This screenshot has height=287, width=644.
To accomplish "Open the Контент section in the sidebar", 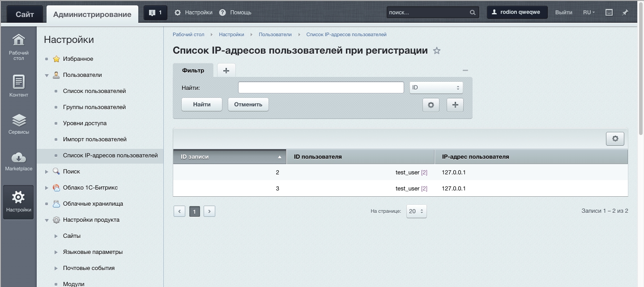I will (18, 86).
